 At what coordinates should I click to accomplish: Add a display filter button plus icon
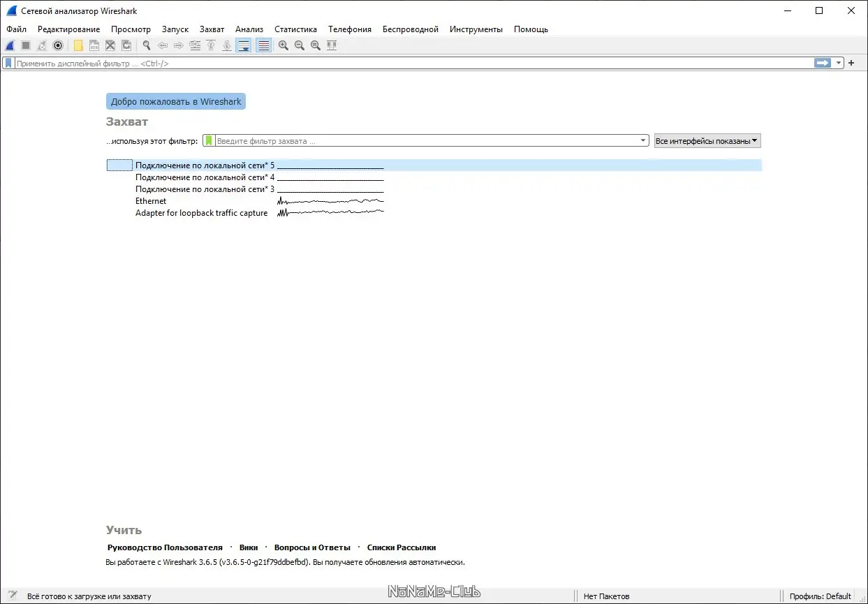point(851,63)
